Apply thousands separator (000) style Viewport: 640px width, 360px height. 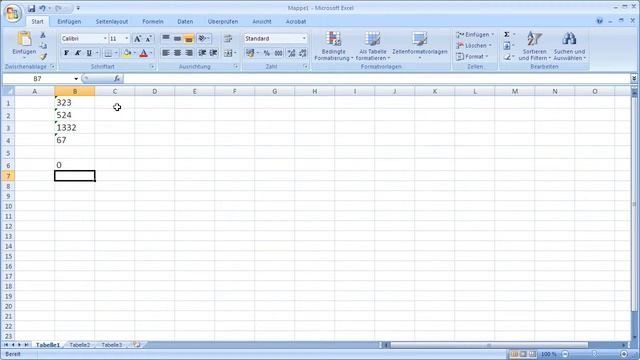tap(278, 53)
